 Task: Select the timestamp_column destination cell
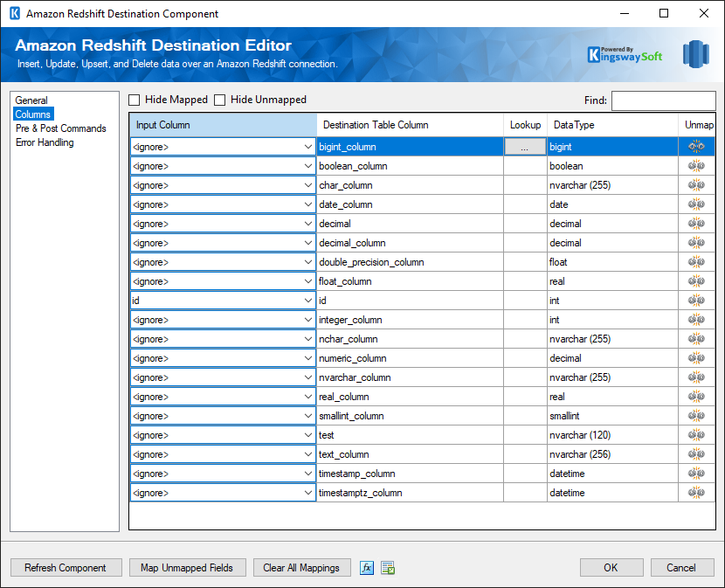pyautogui.click(x=411, y=474)
